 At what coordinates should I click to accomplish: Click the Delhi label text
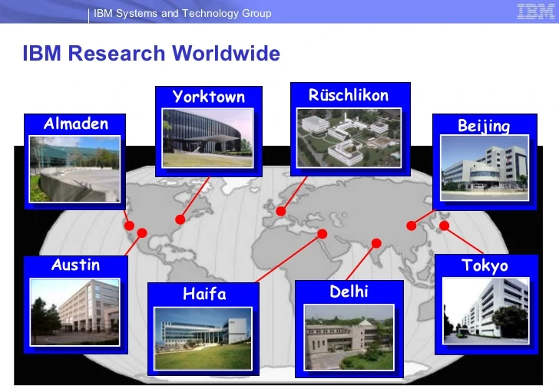(x=349, y=292)
